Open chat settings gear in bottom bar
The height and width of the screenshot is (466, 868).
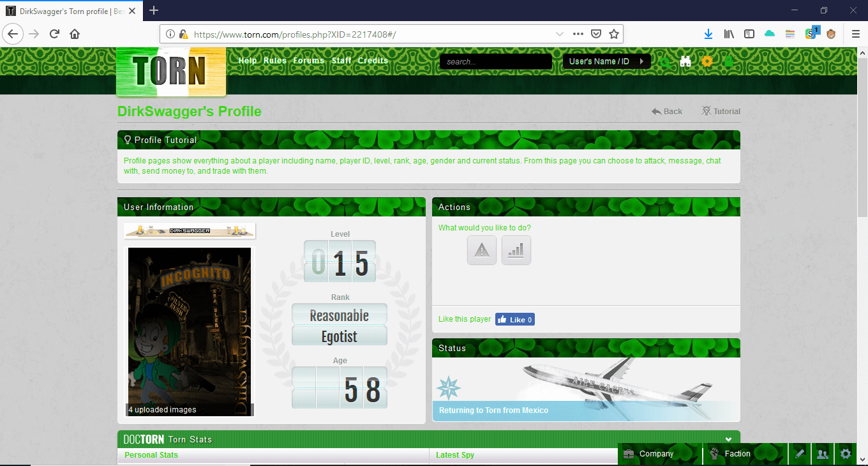pyautogui.click(x=846, y=454)
